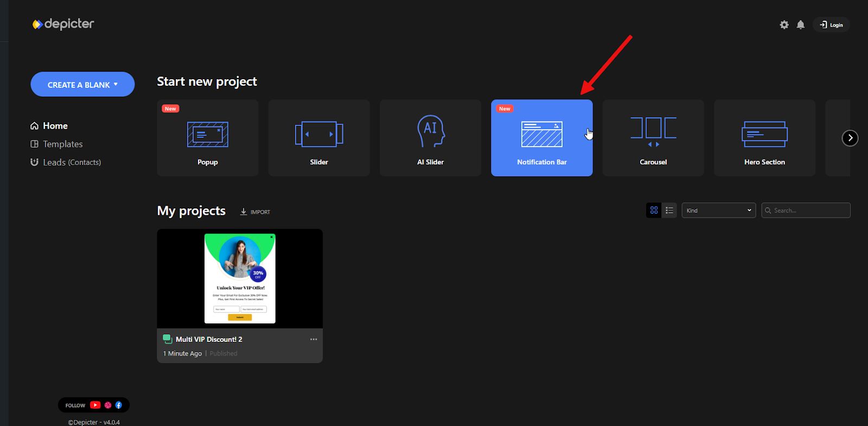Select the Popup project type
868x426 pixels.
[x=208, y=138]
